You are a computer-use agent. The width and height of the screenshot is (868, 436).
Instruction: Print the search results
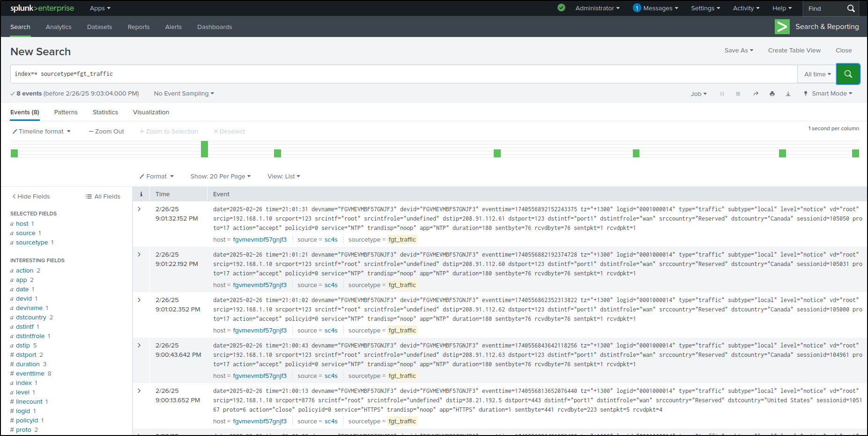pyautogui.click(x=772, y=93)
